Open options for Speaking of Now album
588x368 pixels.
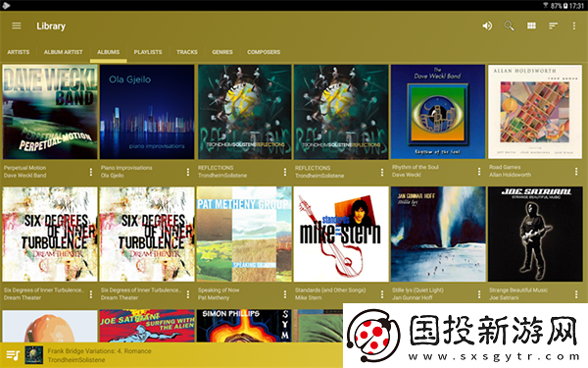pyautogui.click(x=285, y=294)
